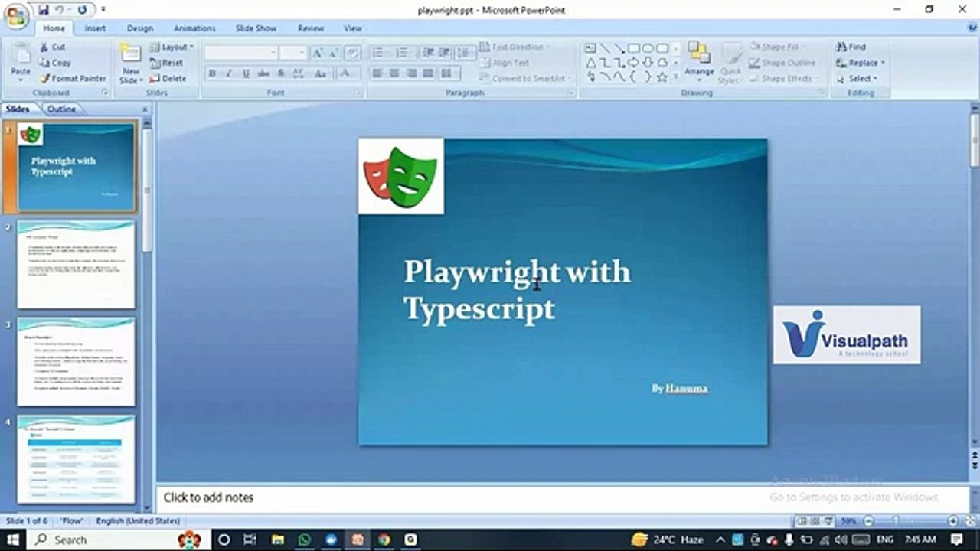980x551 pixels.
Task: Select slide 2 thumbnail
Action: (x=76, y=265)
